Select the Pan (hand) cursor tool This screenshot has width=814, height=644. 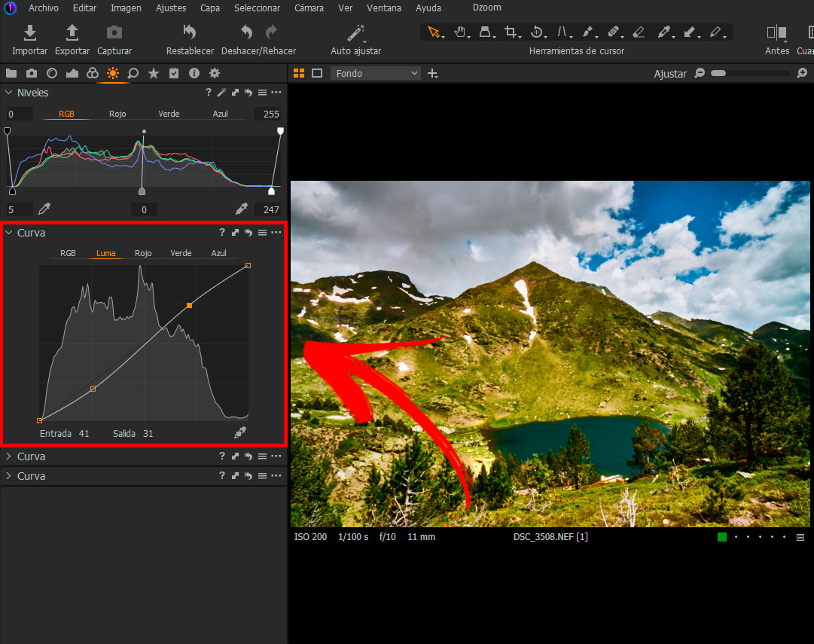(460, 32)
